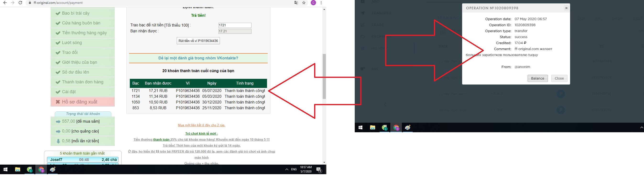
Task: Click page scrollbar down arrow
Action: point(324,162)
